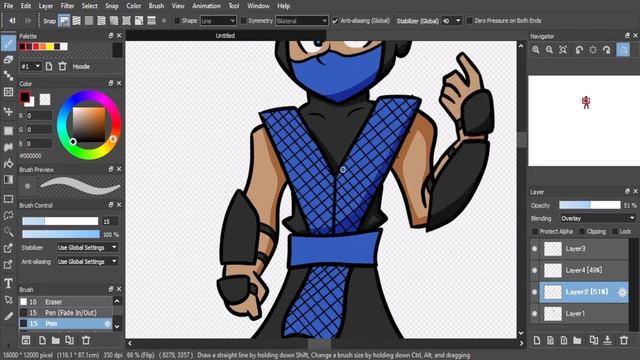Add new layer in Layer panel
The image size is (640, 360).
(x=536, y=340)
